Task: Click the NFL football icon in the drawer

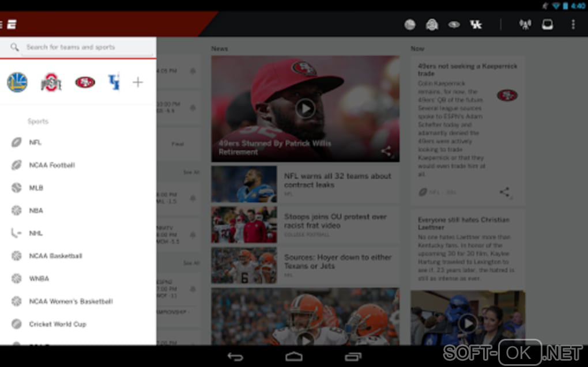Action: click(16, 142)
